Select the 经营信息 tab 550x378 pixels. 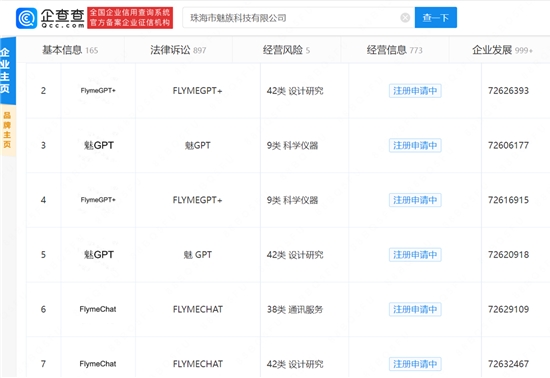pyautogui.click(x=395, y=50)
